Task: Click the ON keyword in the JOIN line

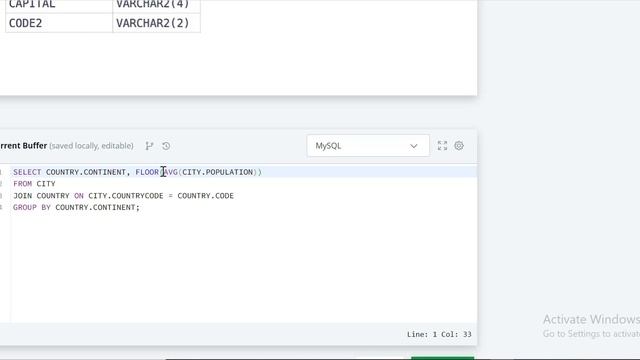Action: (79, 196)
